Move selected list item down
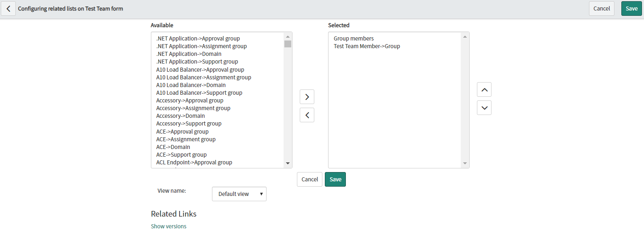Image resolution: width=644 pixels, height=234 pixels. click(x=484, y=108)
